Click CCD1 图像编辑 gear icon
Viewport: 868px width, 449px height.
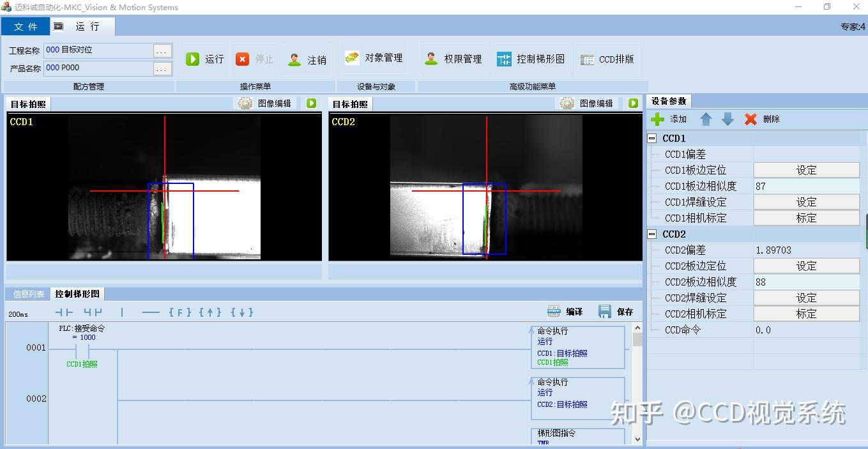(245, 103)
